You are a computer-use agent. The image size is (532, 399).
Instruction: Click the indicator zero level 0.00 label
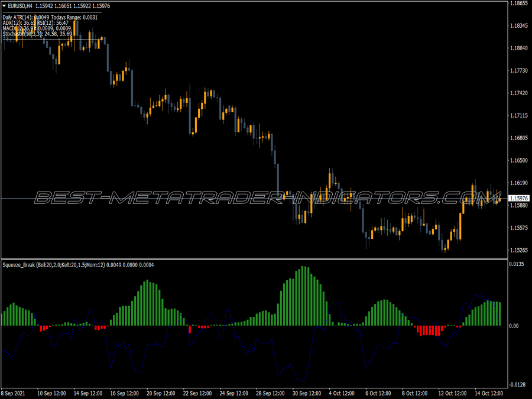pyautogui.click(x=514, y=326)
